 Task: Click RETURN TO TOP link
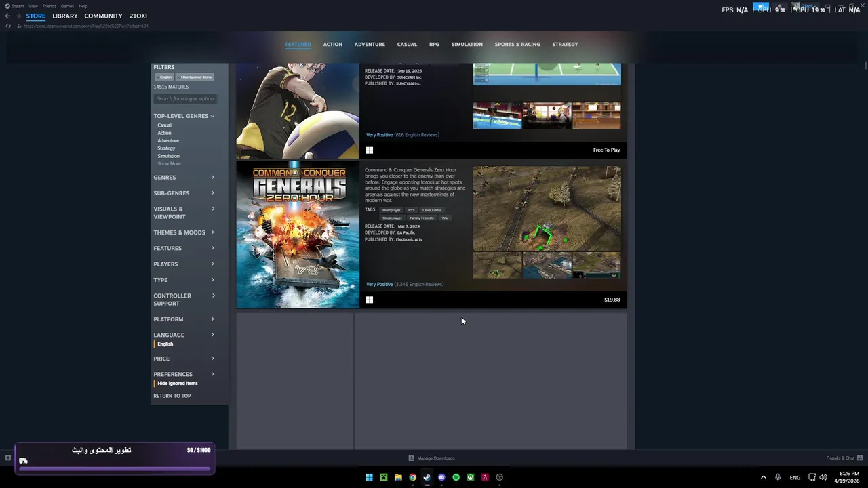[172, 396]
